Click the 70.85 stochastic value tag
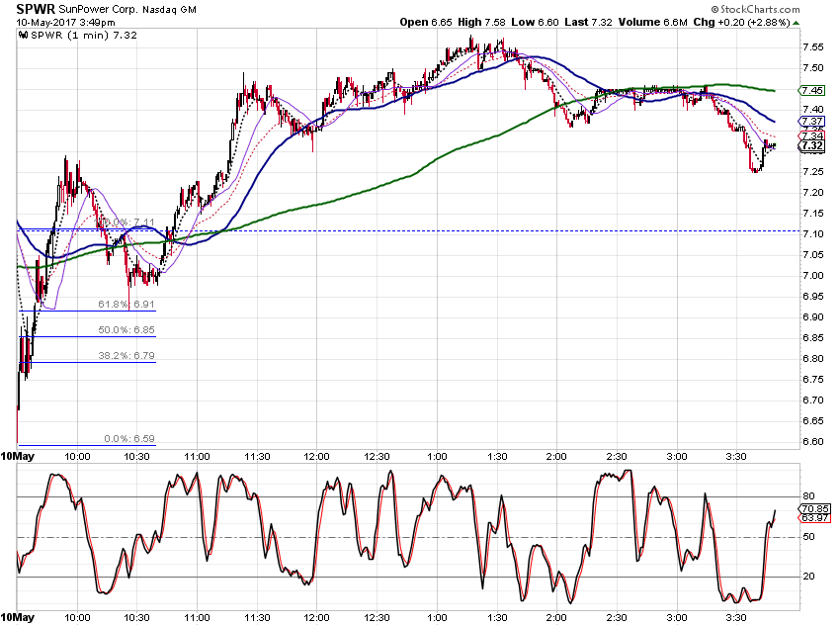This screenshot has height=626, width=840. (x=815, y=508)
